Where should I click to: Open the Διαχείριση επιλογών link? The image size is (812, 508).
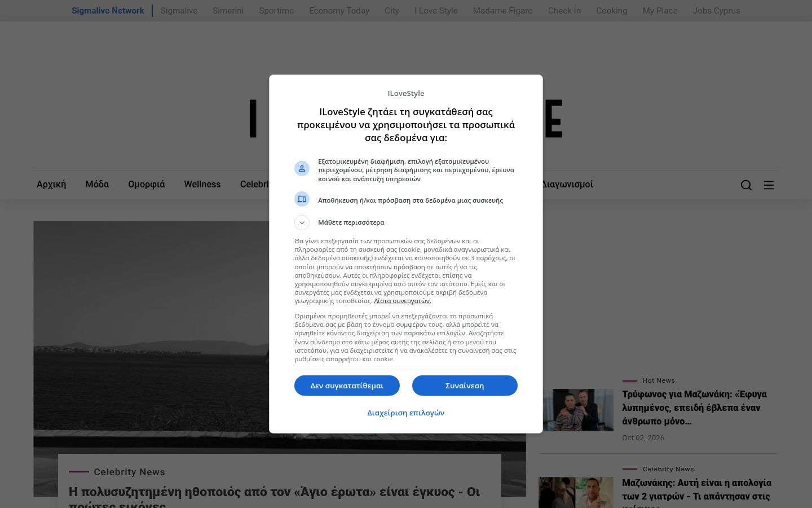click(406, 413)
